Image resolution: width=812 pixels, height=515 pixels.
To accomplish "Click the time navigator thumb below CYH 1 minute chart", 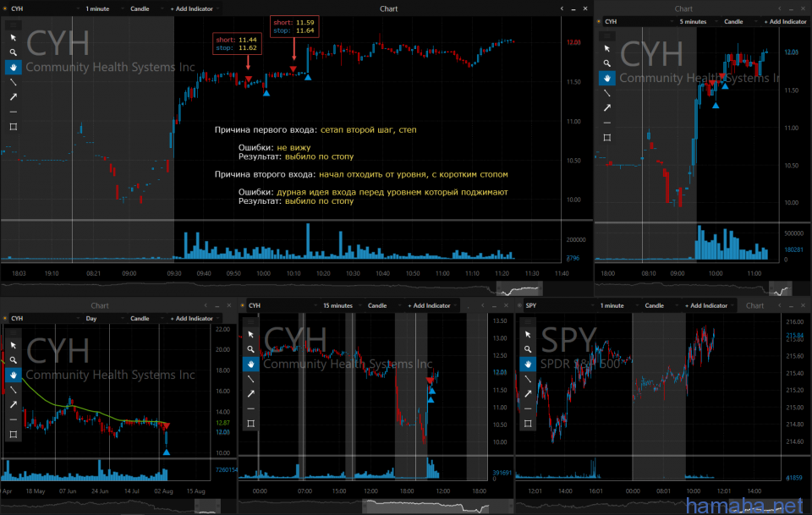I will click(x=519, y=289).
